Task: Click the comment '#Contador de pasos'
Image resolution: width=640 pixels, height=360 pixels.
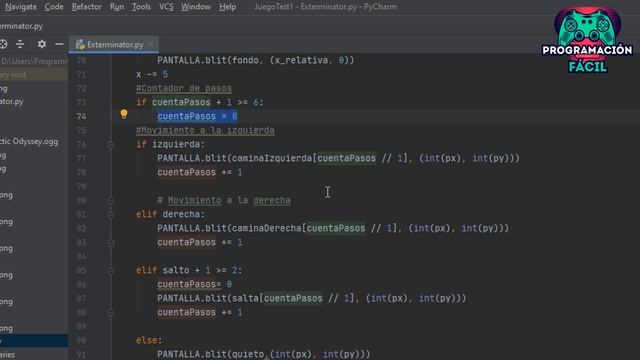Action: [184, 88]
